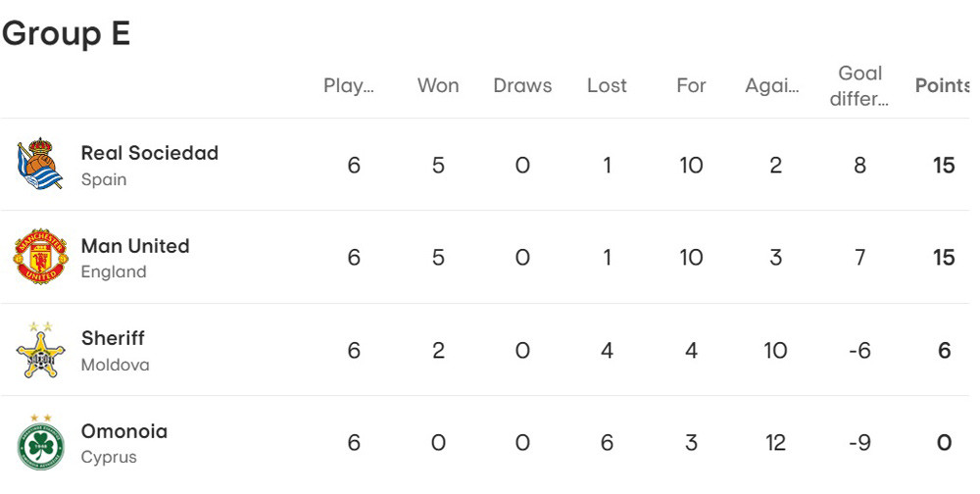
Task: Click the Points column header
Action: click(x=942, y=85)
